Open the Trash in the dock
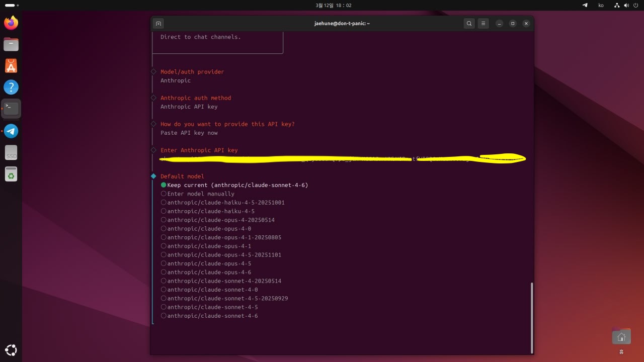 pyautogui.click(x=11, y=174)
